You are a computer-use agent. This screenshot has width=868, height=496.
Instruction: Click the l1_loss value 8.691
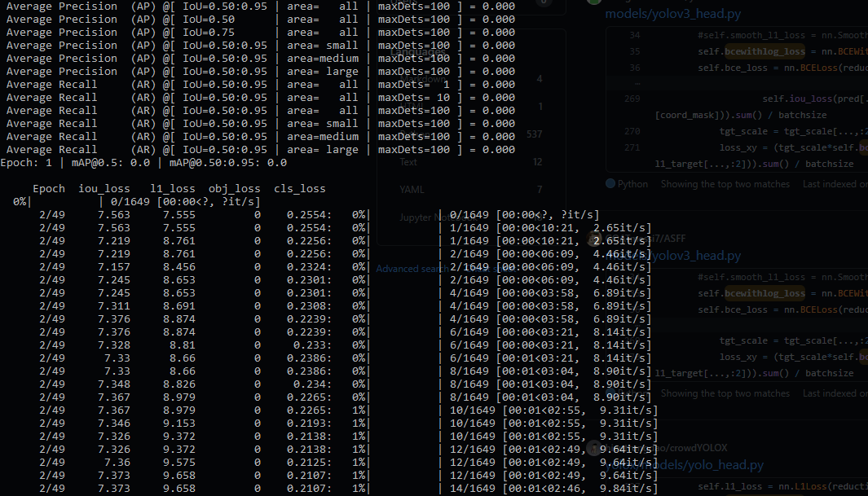(178, 306)
